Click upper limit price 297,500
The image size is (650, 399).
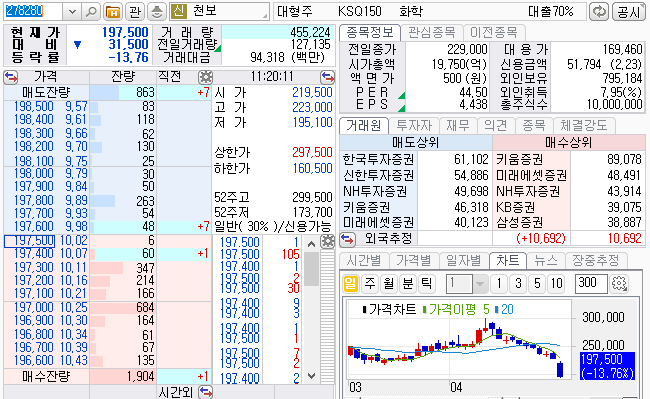coord(312,152)
